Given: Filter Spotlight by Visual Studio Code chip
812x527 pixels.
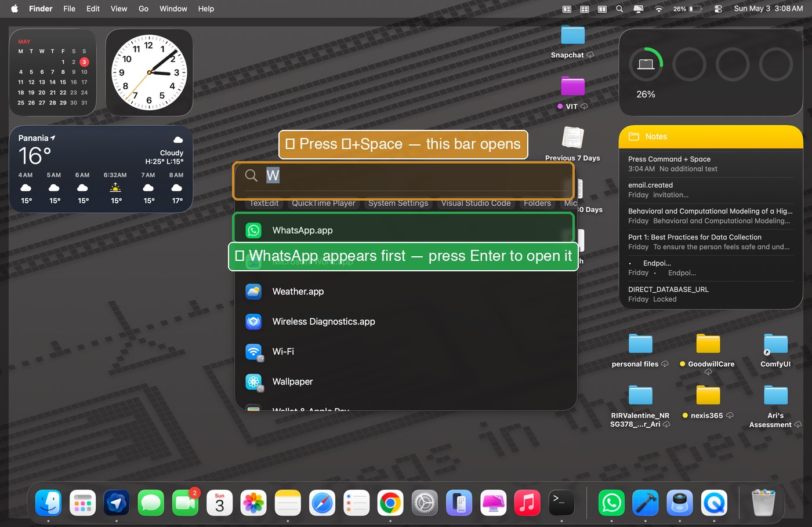Looking at the screenshot, I should (476, 203).
